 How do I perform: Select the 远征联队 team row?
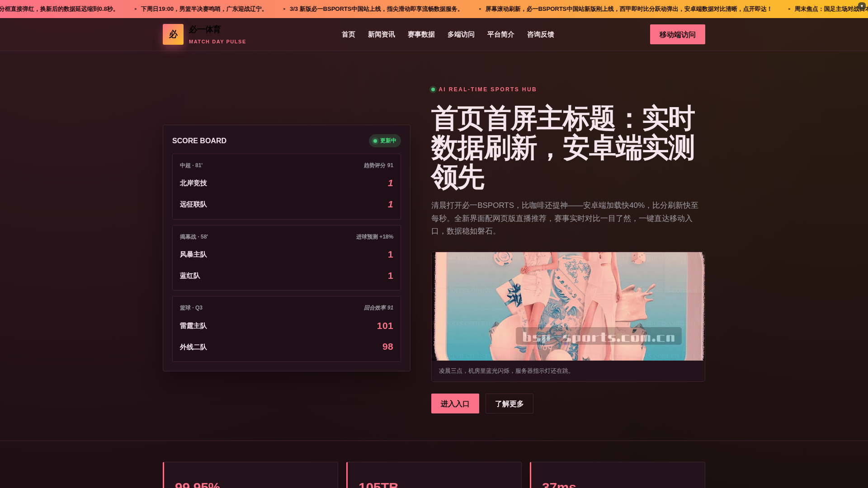287,204
